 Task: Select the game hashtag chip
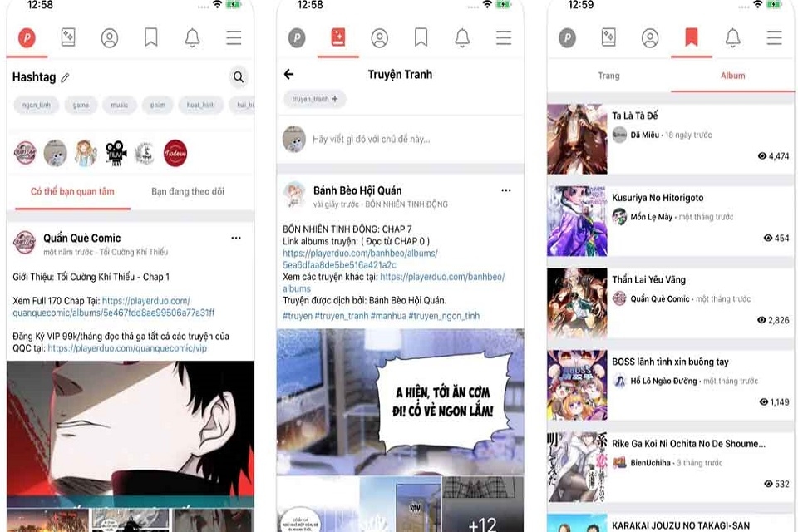click(81, 105)
